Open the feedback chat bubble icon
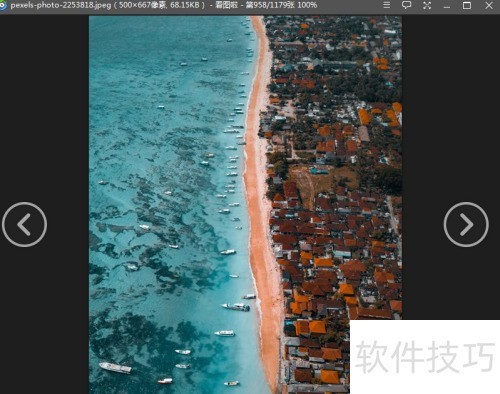Screen dimensions: 500x394 [x=406, y=5]
